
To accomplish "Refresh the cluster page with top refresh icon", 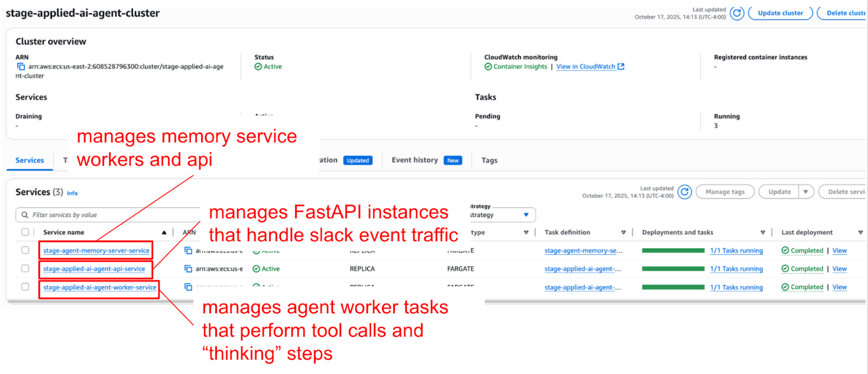I will pos(737,13).
